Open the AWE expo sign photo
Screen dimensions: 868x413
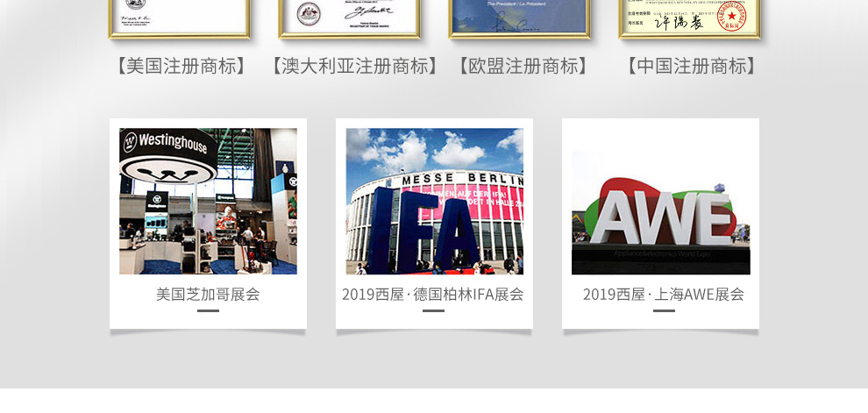(x=661, y=211)
